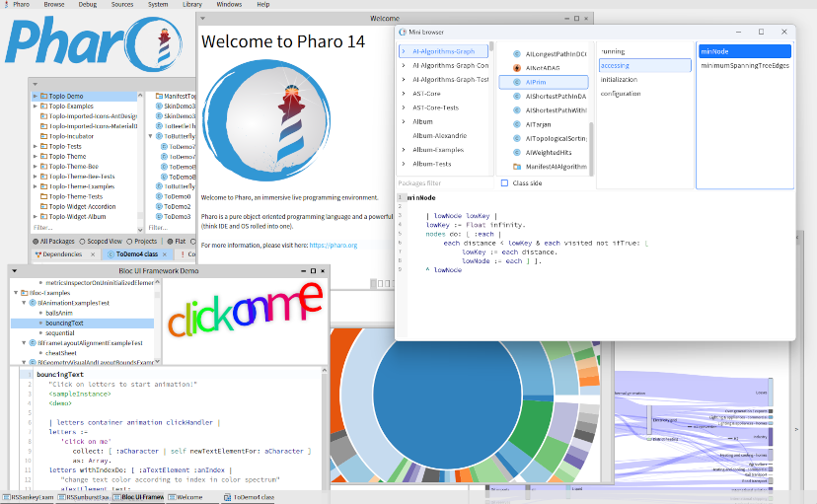Open the Library menu
The image size is (817, 504).
(x=192, y=4)
